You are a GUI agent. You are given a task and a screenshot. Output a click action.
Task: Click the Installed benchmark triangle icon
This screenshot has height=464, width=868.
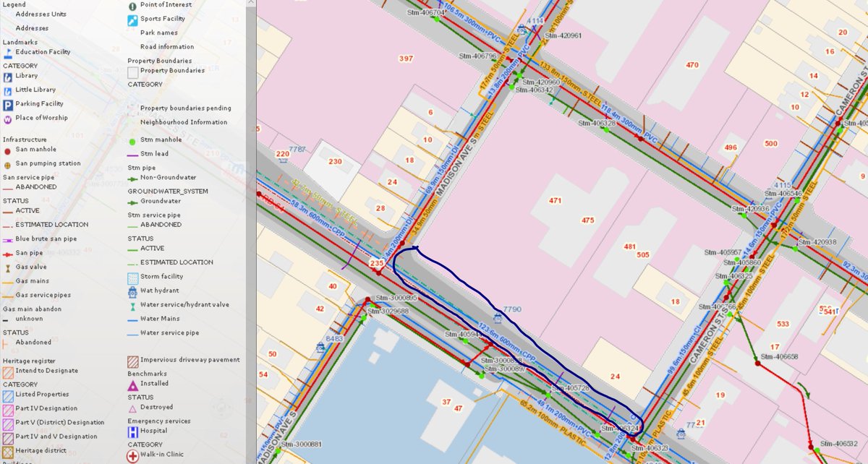[132, 385]
